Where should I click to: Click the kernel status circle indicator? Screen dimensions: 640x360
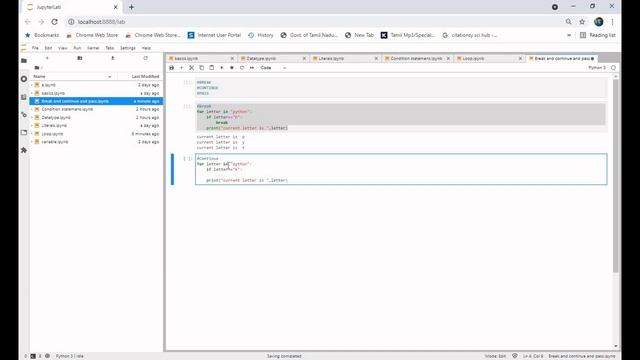613,68
